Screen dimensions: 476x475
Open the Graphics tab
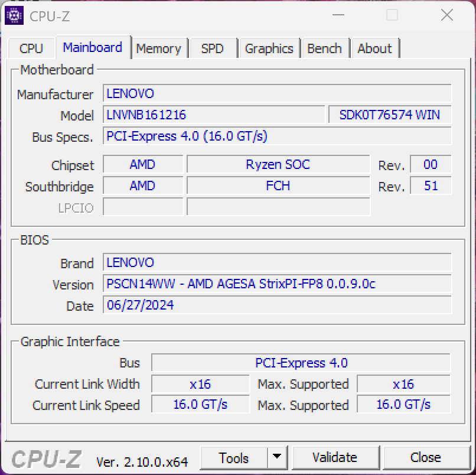[269, 48]
